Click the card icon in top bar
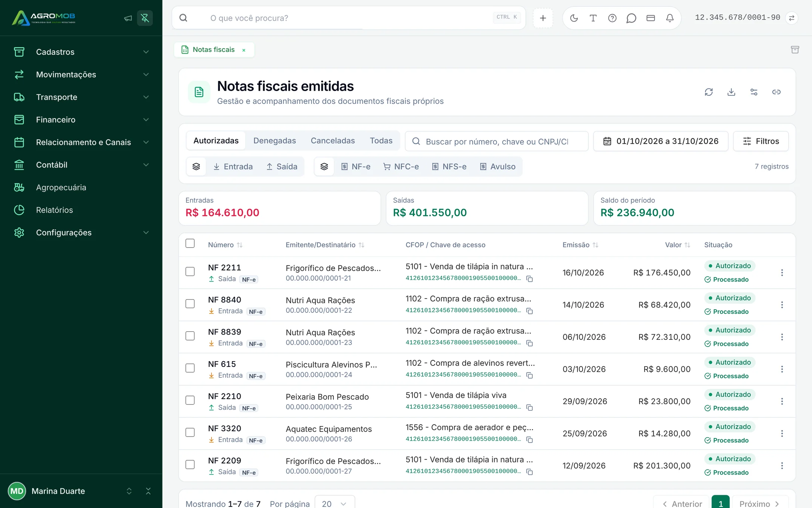This screenshot has height=508, width=812. point(651,18)
